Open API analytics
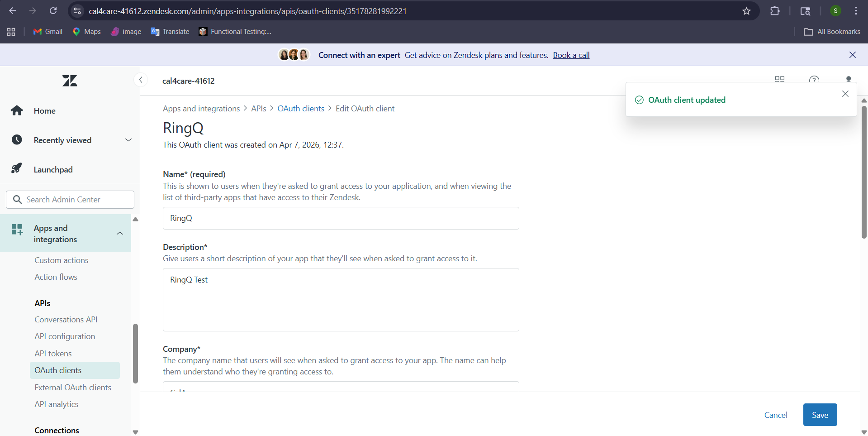 click(x=57, y=404)
